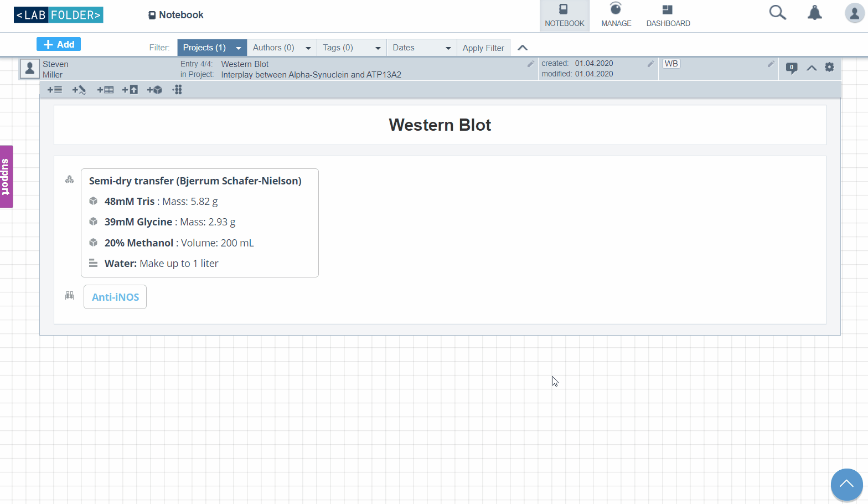This screenshot has width=868, height=504.
Task: Select the Water make up to 1 liter row
Action: coord(162,264)
